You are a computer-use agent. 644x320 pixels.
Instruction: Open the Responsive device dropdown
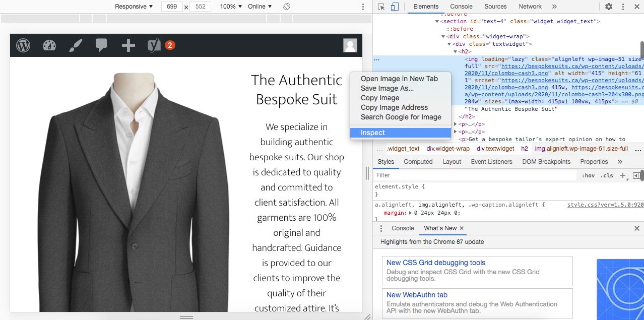point(132,6)
